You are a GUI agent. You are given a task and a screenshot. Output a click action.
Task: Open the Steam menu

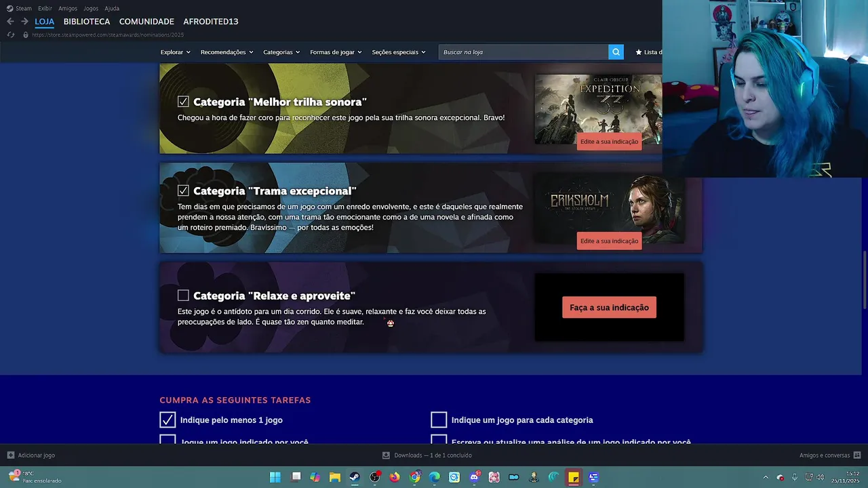tap(24, 8)
